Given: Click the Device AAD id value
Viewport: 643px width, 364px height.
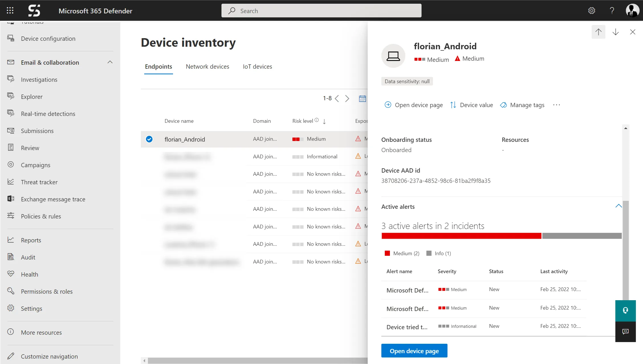Looking at the screenshot, I should [x=436, y=181].
